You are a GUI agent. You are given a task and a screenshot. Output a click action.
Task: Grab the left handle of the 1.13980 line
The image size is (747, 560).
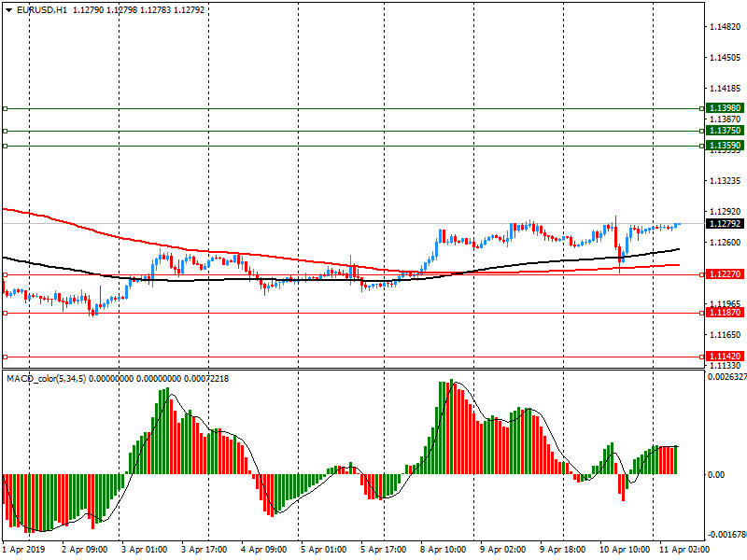[6, 108]
